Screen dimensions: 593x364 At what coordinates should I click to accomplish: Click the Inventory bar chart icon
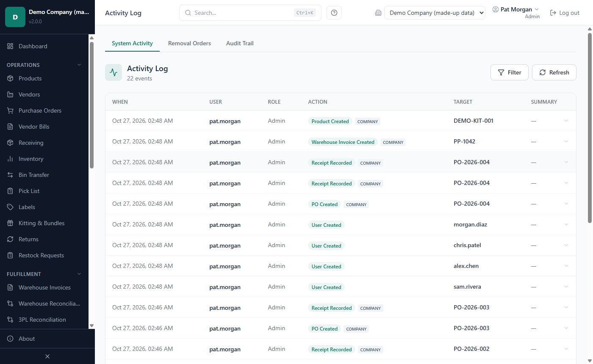pyautogui.click(x=10, y=159)
